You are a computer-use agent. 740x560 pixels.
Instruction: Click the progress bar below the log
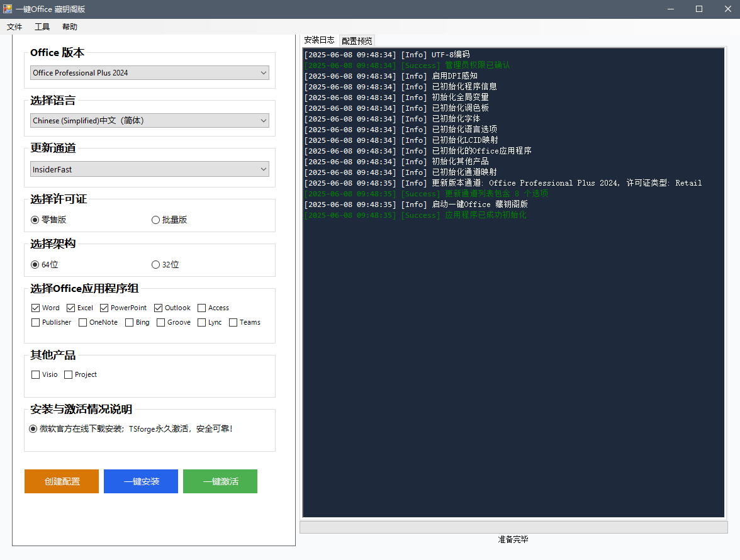(513, 527)
